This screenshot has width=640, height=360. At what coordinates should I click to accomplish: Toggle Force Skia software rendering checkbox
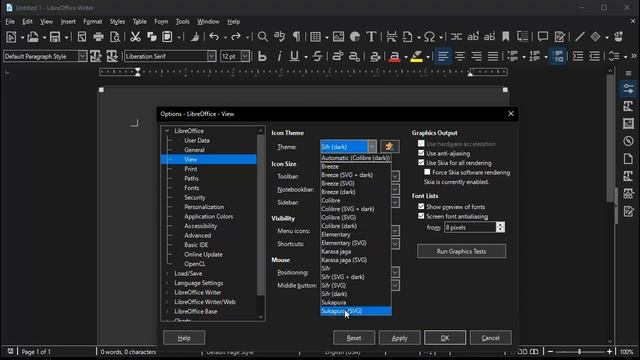(427, 172)
